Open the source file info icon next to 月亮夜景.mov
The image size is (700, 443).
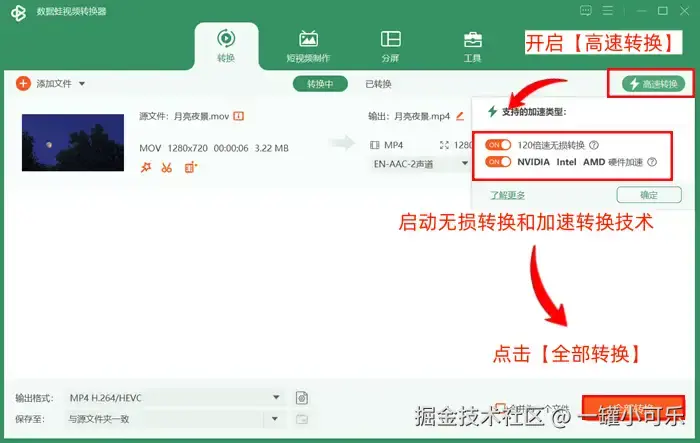click(x=239, y=116)
